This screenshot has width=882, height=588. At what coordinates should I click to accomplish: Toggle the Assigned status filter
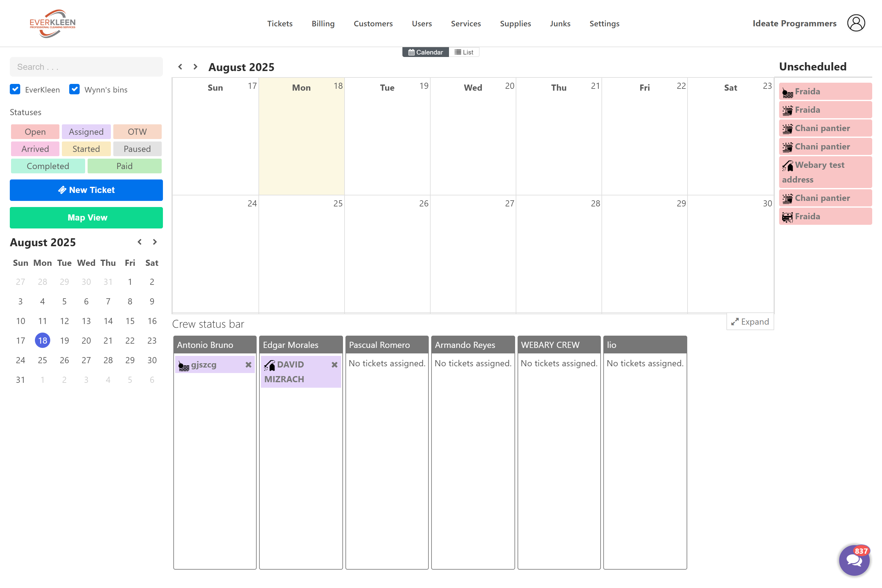coord(86,132)
